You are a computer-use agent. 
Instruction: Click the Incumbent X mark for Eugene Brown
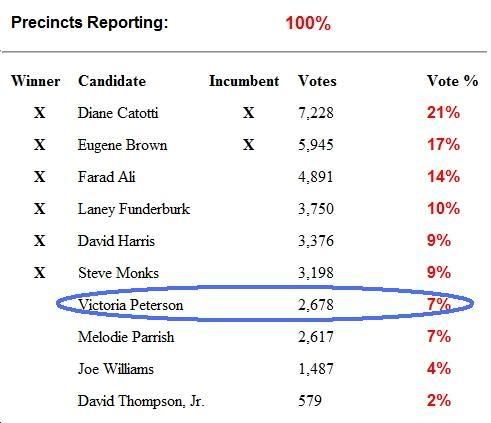point(248,145)
